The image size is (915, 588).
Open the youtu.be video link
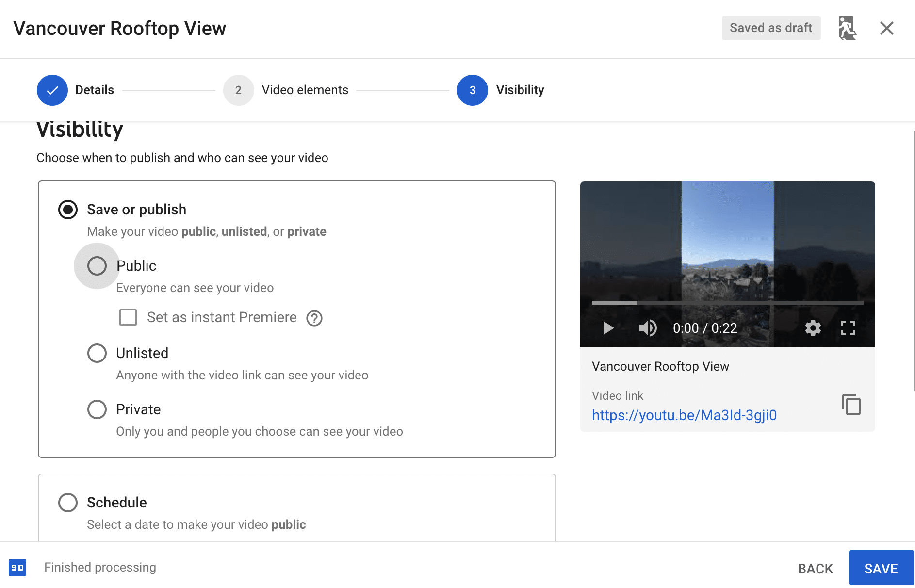coord(684,415)
